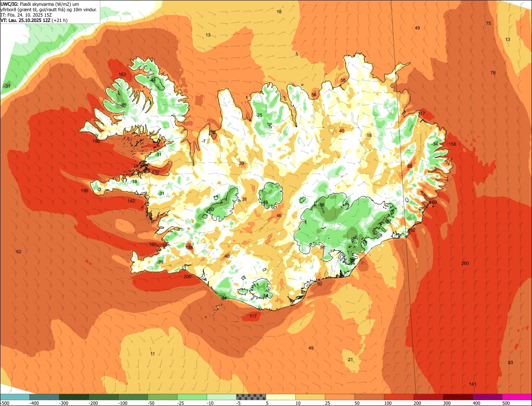Click the legend swatch between 5 and 10

tap(281, 397)
